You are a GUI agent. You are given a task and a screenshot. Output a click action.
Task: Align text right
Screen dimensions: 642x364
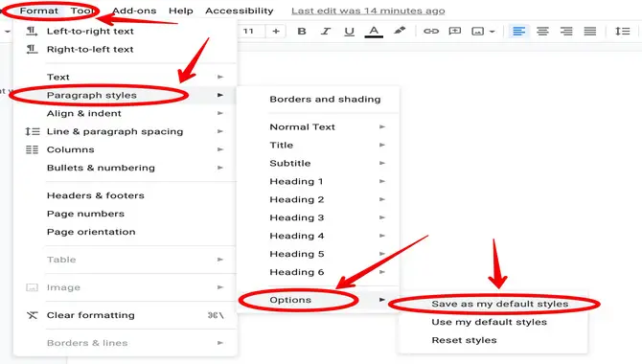[566, 31]
